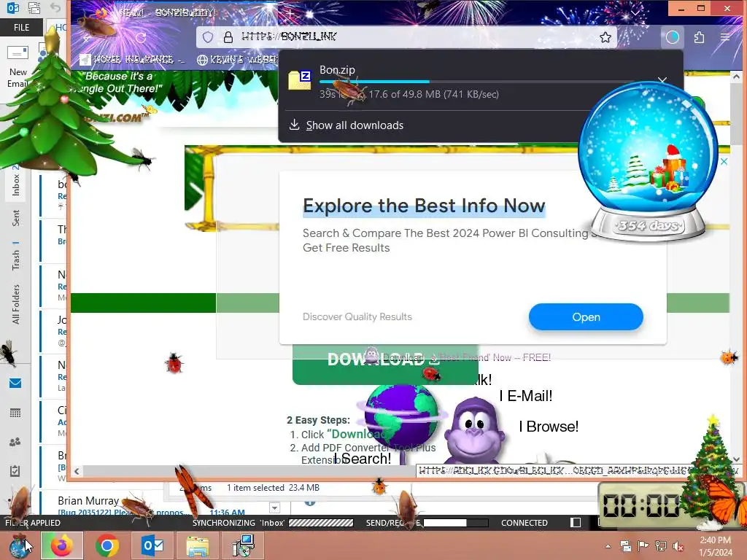The width and height of the screenshot is (747, 560).
Task: Click Firefox icon on the taskbar
Action: (62, 545)
